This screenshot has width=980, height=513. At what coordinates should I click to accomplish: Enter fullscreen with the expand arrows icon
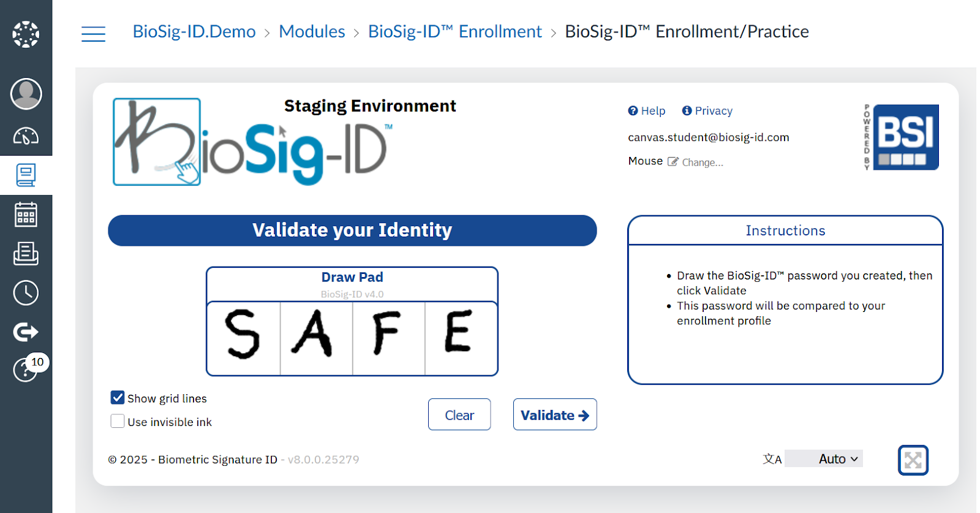coord(912,460)
